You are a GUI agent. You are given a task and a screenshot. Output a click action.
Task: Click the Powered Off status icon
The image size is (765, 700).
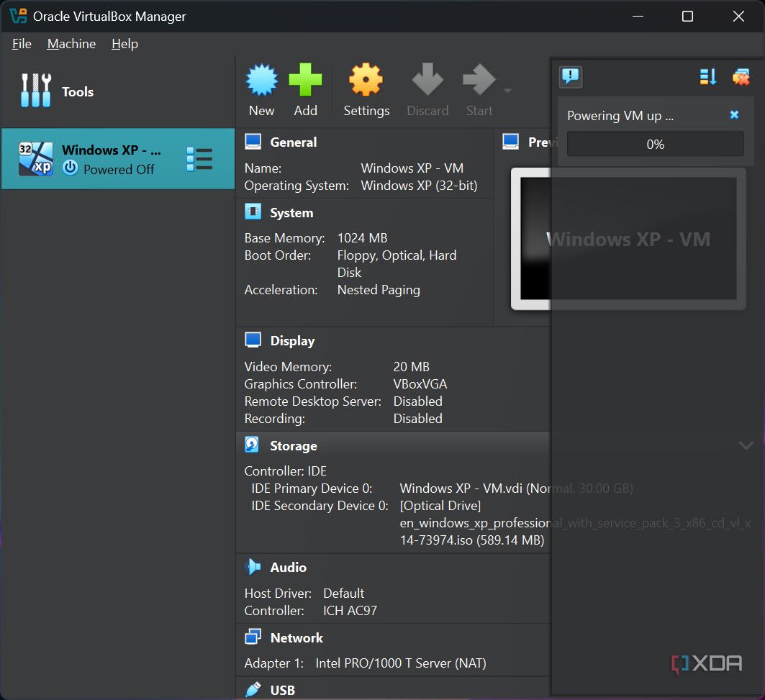coord(71,168)
